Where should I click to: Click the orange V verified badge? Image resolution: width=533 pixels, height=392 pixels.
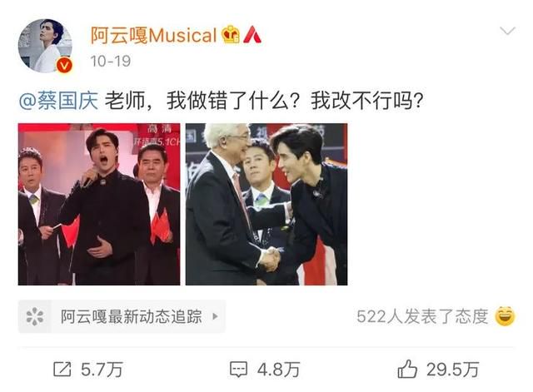[64, 65]
